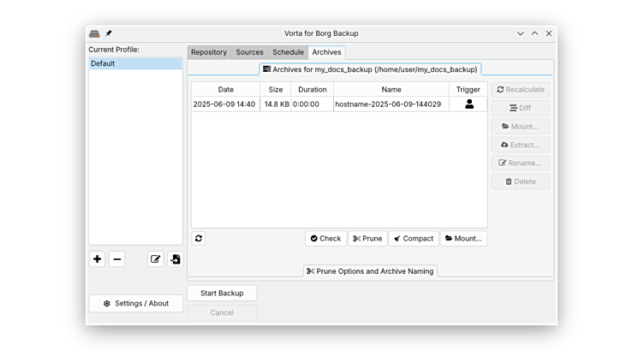Expand Prune Options and Archive Naming

(x=370, y=271)
